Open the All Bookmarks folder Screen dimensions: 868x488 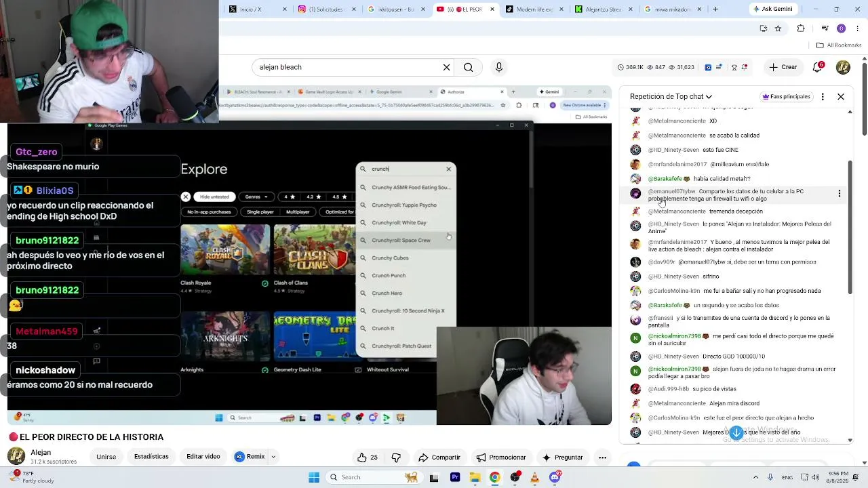click(840, 45)
